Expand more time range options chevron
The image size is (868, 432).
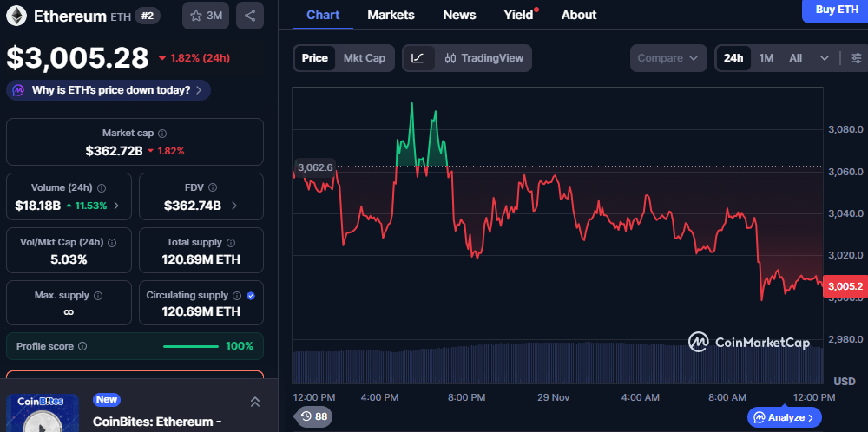click(x=824, y=58)
